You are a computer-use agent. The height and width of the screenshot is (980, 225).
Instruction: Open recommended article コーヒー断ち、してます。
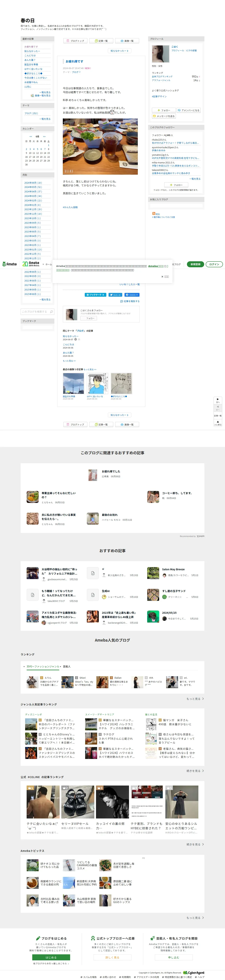coord(177,493)
